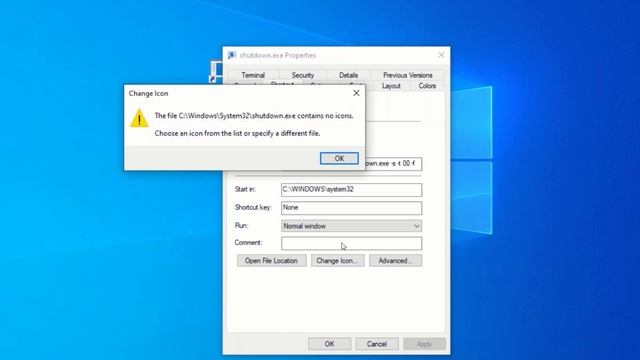Screen dimensions: 640x360
Task: Switch to the Previous Versions tab
Action: (407, 75)
